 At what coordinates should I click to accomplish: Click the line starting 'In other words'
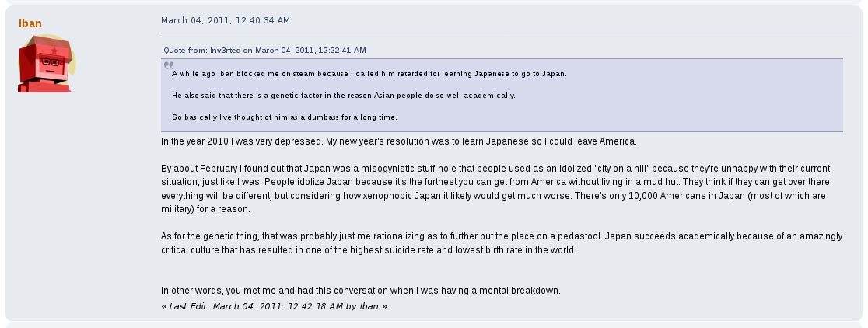[360, 291]
